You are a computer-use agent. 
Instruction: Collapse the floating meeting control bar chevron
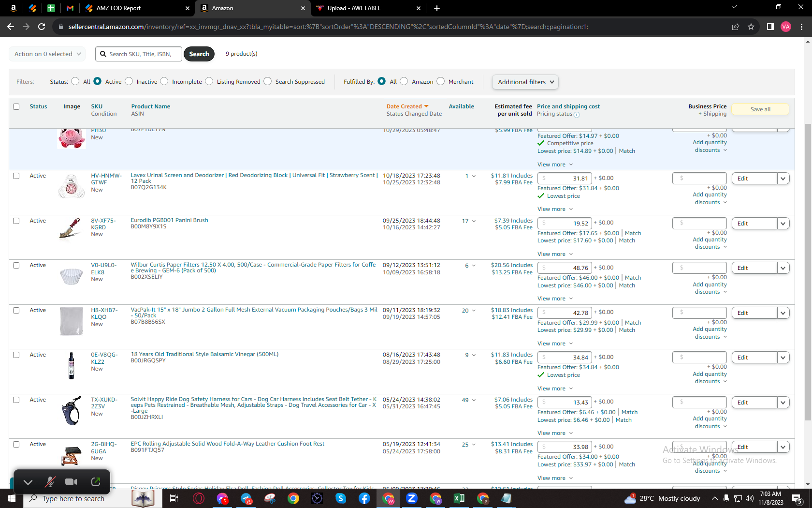[x=28, y=482]
